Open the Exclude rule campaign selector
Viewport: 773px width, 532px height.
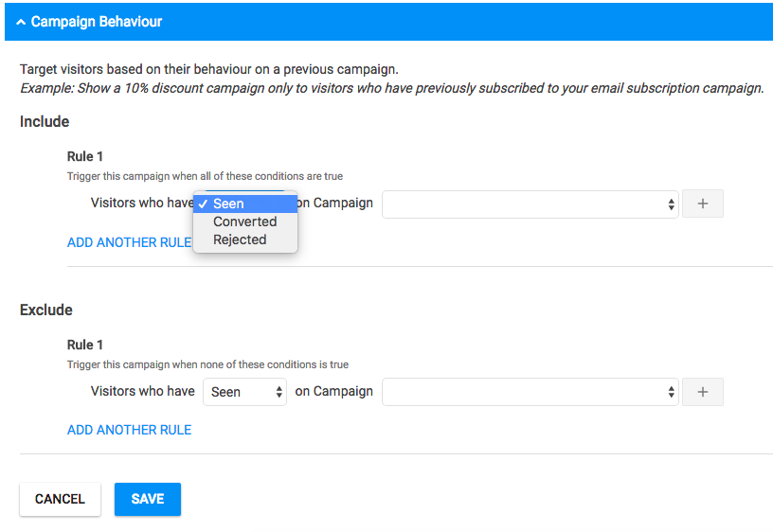point(530,392)
